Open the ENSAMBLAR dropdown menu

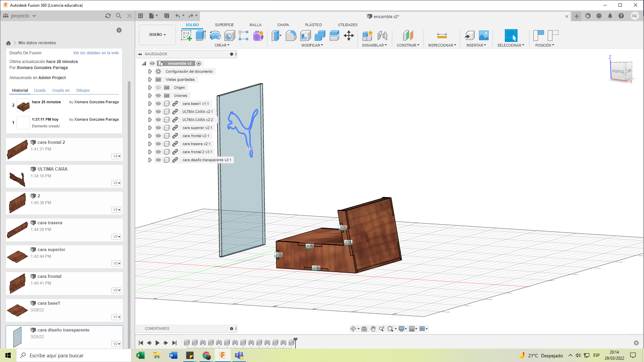click(x=374, y=45)
